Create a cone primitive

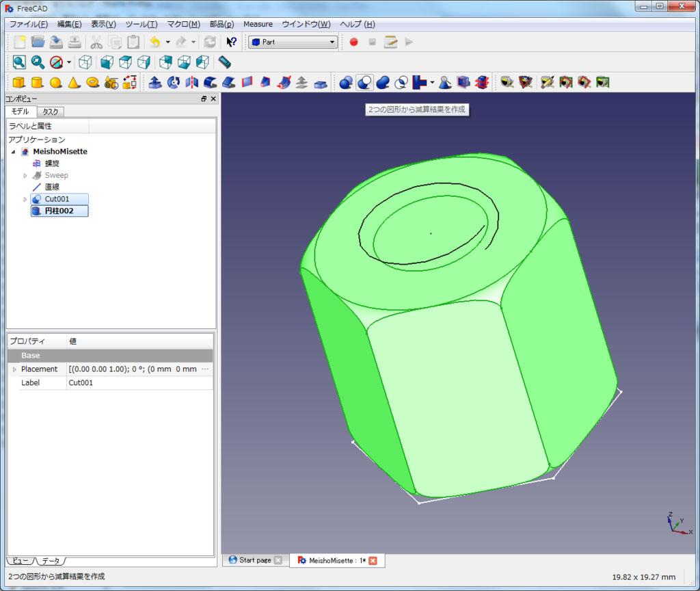(74, 82)
